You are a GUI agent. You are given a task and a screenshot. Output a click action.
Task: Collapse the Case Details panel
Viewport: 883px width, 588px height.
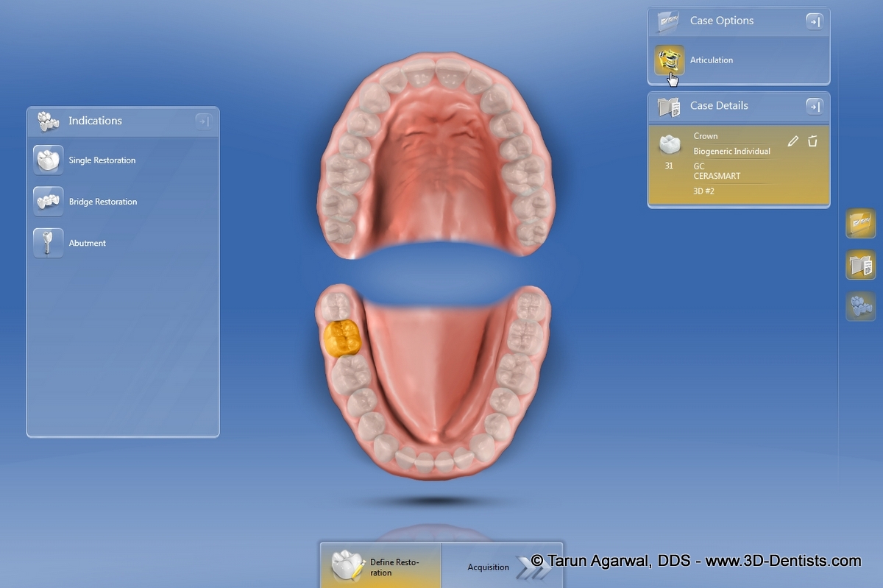[814, 107]
